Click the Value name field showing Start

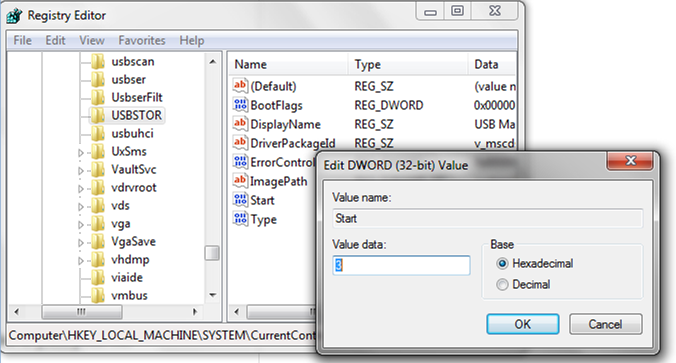[488, 219]
